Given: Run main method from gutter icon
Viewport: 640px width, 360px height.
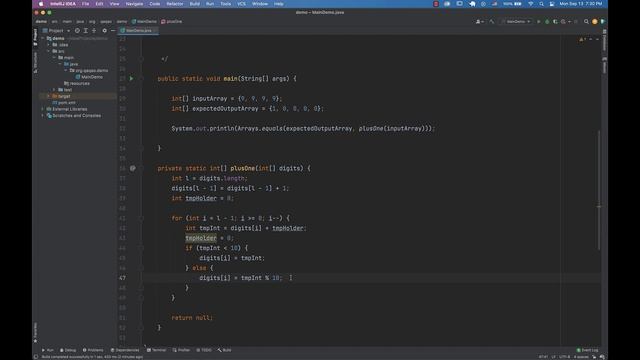Looking at the screenshot, I should [131, 78].
